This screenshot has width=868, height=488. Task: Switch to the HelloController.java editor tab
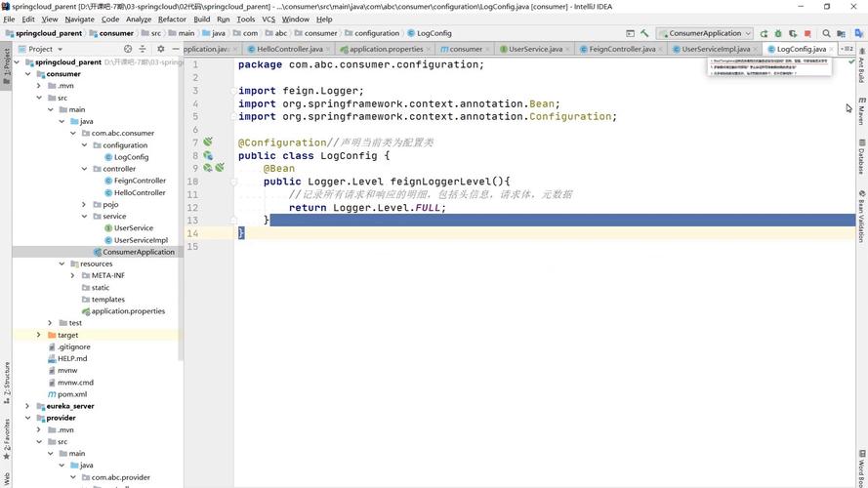pyautogui.click(x=289, y=49)
